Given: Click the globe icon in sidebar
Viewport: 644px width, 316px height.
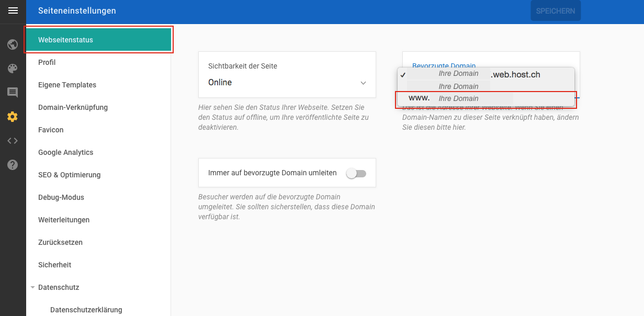Looking at the screenshot, I should click(x=13, y=44).
